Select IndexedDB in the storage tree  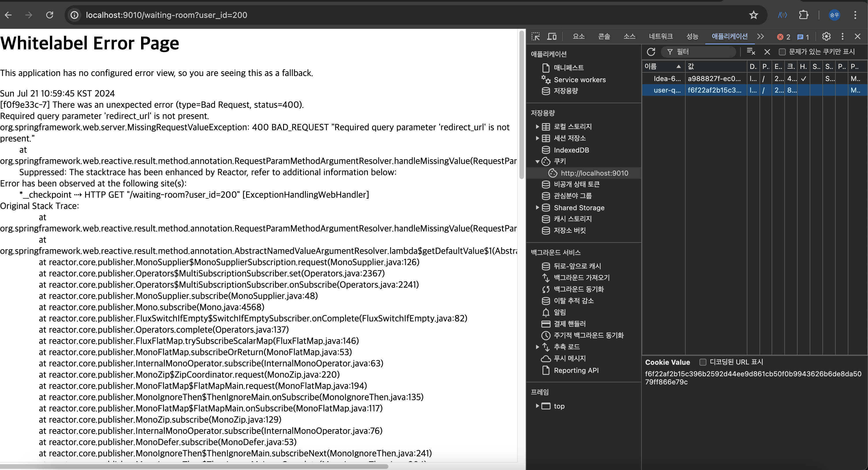571,150
